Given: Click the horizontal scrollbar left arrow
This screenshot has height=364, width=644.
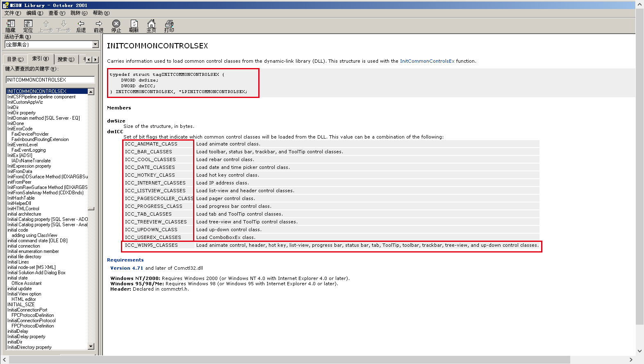Looking at the screenshot, I should click(x=5, y=360).
